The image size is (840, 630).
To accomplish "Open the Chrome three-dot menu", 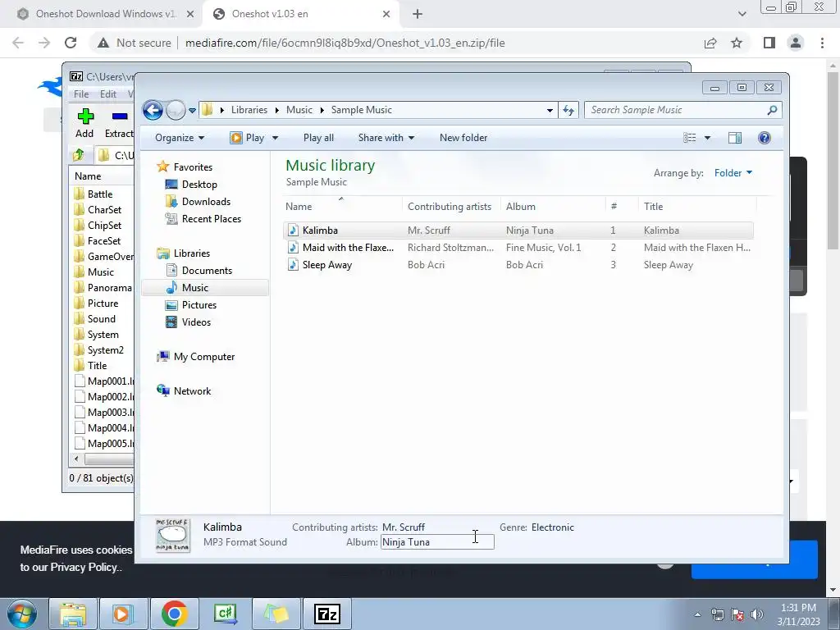I will 822,43.
